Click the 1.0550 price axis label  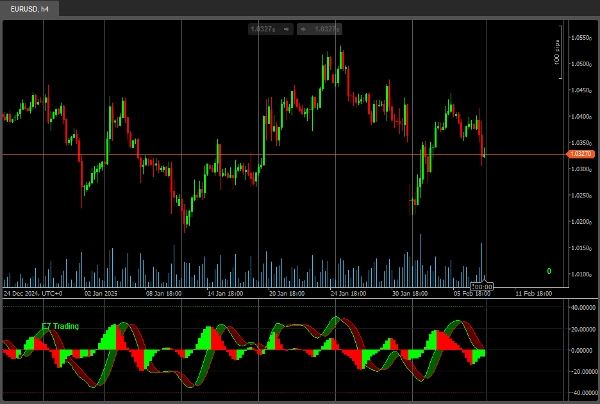click(581, 38)
